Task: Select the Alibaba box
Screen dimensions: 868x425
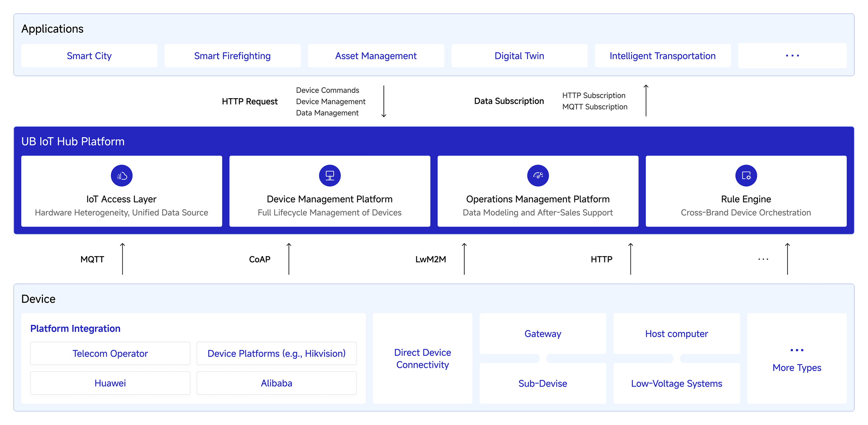Action: [276, 383]
